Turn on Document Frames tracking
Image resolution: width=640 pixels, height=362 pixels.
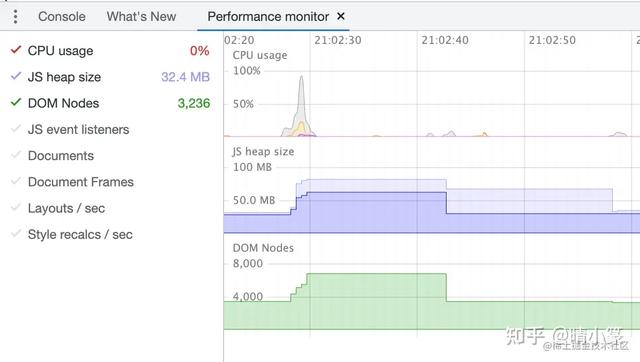[x=16, y=181]
